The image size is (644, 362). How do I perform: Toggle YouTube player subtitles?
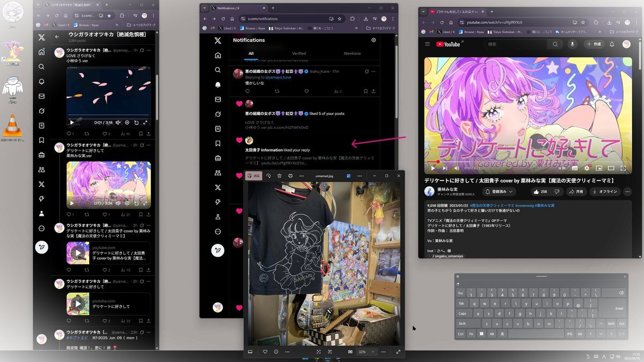(575, 168)
